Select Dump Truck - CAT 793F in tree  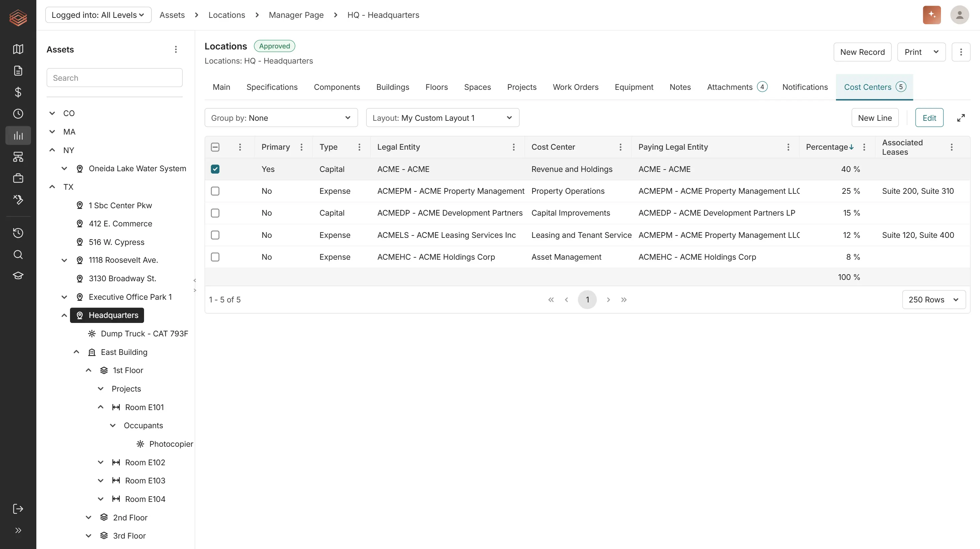144,334
